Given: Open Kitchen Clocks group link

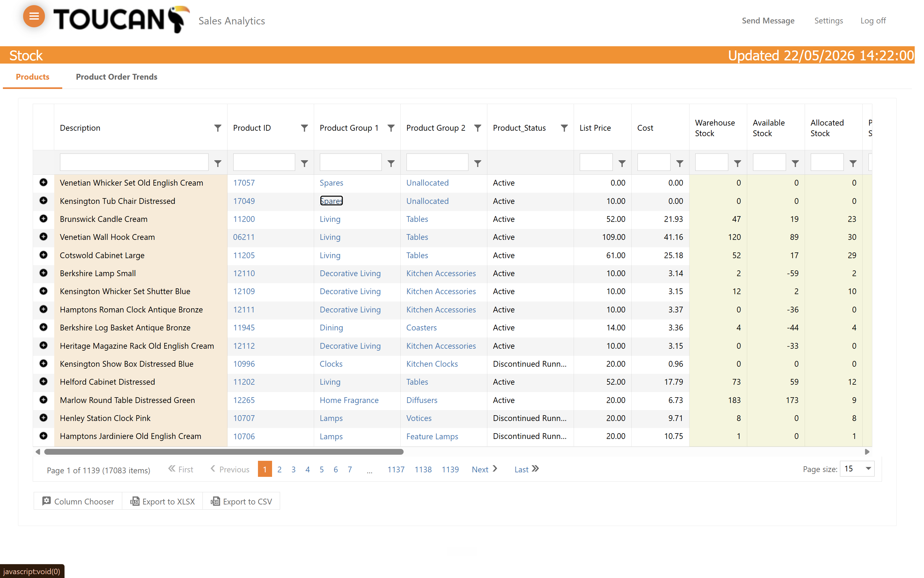Looking at the screenshot, I should (432, 364).
